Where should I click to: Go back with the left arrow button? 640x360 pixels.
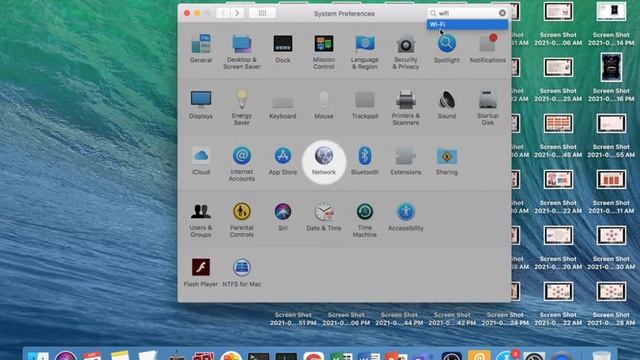click(223, 13)
